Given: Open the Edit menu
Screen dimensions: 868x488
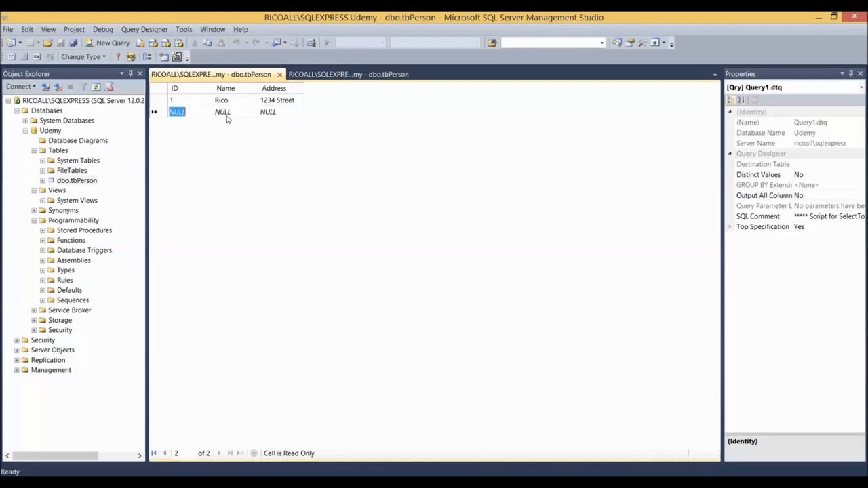Looking at the screenshot, I should point(26,29).
